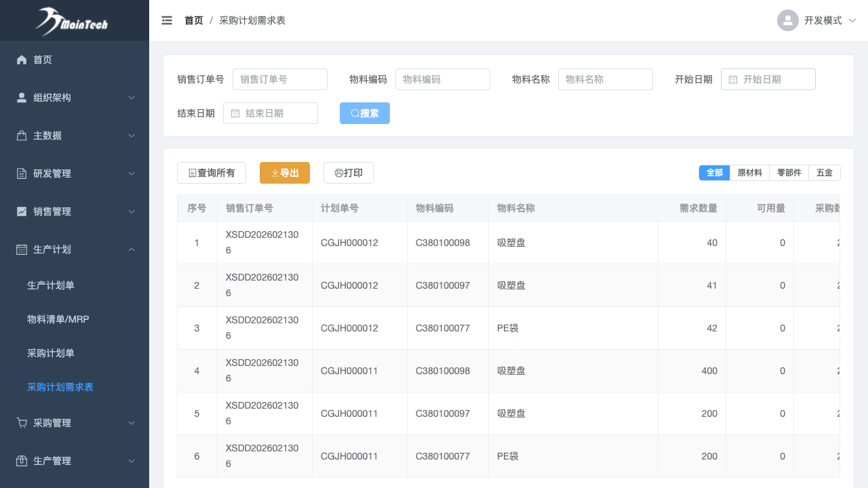Click the 首页 breadcrumb link
Viewport: 868px width, 488px height.
click(193, 20)
